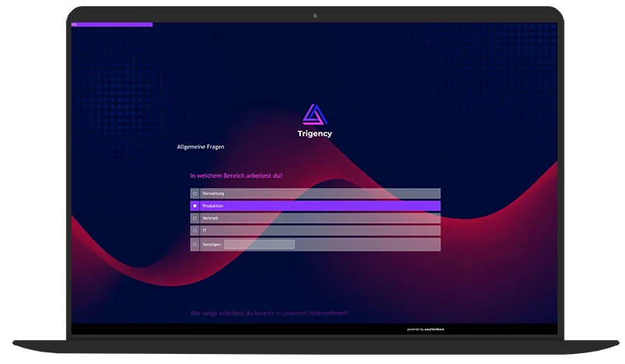Click the Trigency brand name text
The height and width of the screenshot is (364, 625).
(x=315, y=133)
